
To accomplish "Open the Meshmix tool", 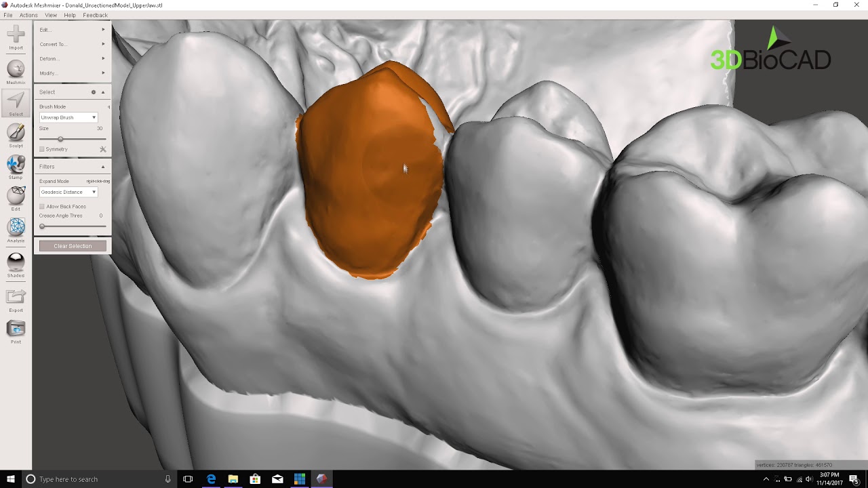I will point(16,68).
